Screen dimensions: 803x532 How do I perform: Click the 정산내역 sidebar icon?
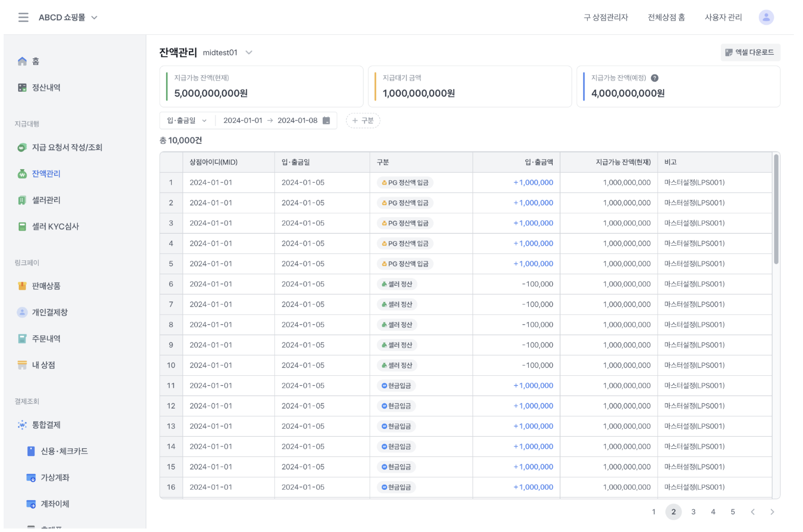pos(22,87)
